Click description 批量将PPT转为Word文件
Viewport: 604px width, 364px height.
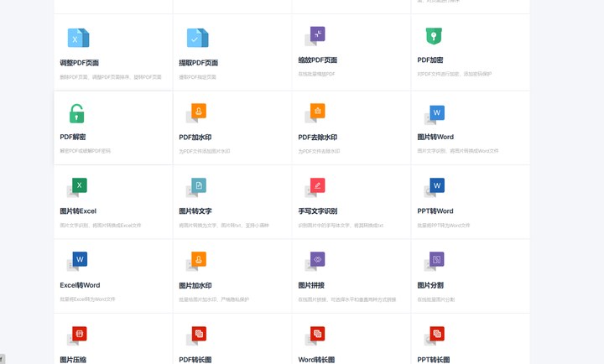(444, 226)
